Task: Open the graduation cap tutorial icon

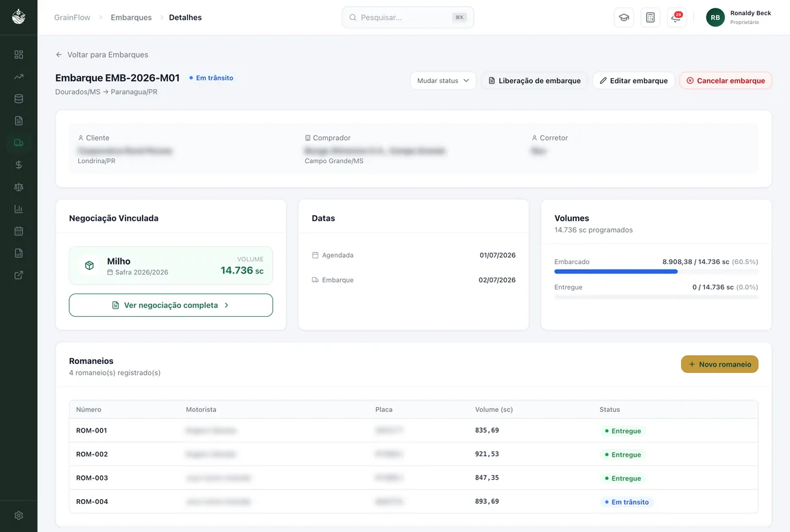Action: point(624,18)
